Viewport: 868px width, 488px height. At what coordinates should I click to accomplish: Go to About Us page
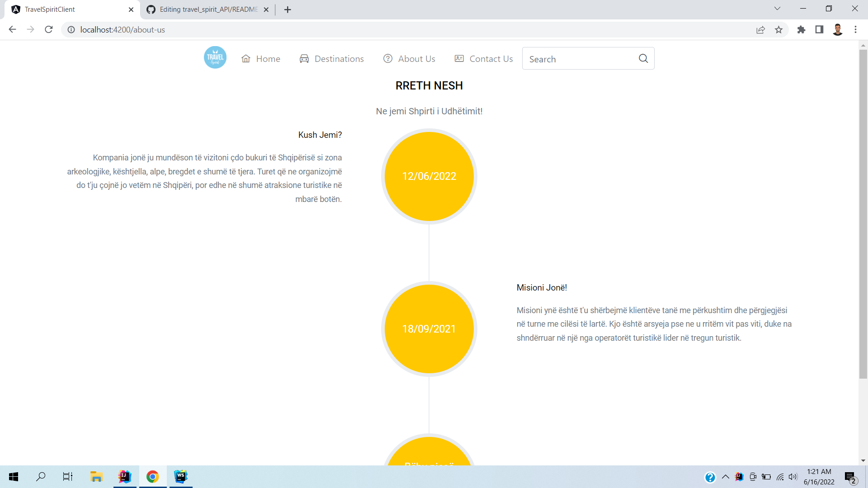point(409,59)
